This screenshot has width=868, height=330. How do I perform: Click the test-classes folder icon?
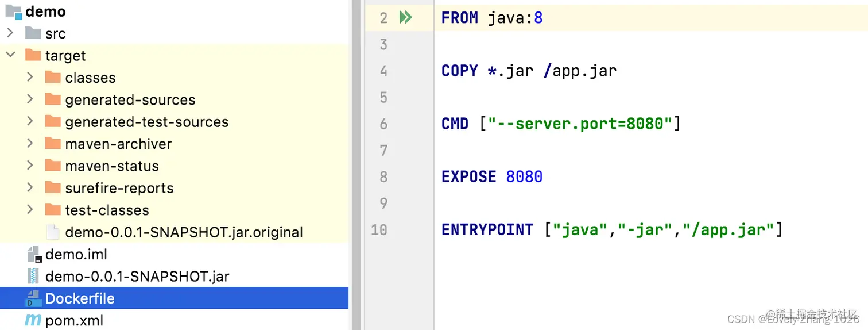[x=53, y=209]
